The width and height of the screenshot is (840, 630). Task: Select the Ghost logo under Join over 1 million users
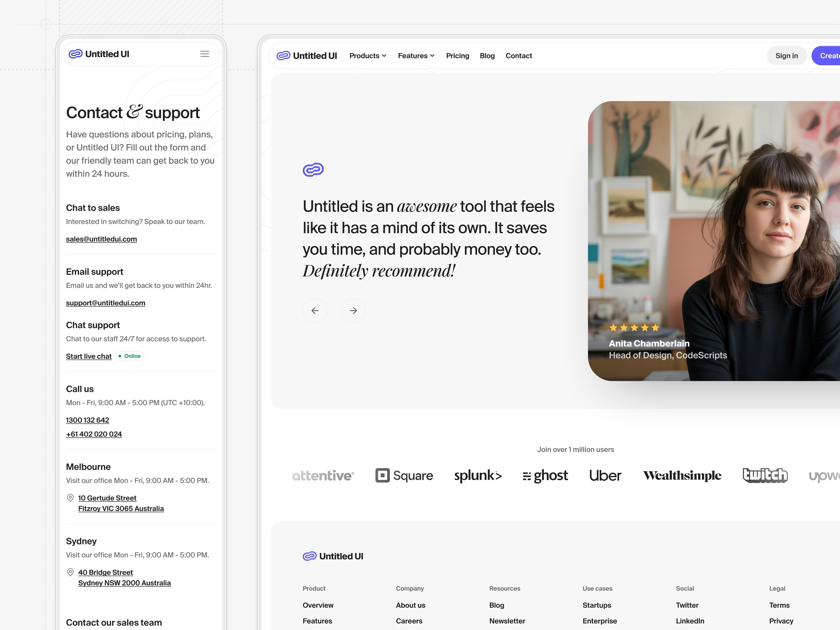[545, 475]
